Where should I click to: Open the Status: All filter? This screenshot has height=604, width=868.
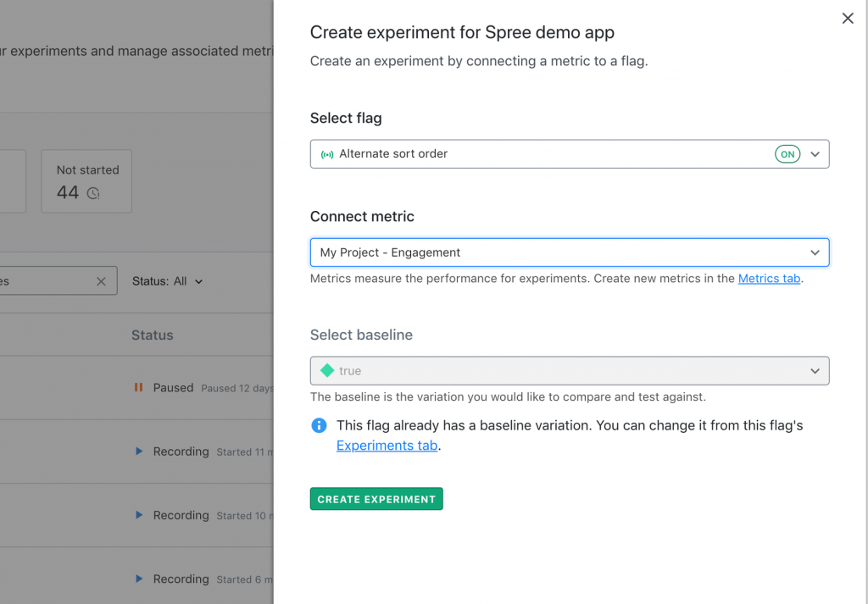tap(167, 281)
